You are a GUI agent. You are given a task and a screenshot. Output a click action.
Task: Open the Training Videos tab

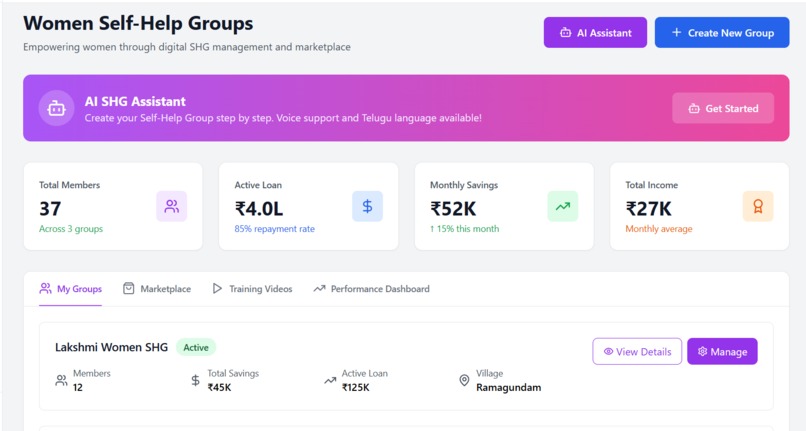click(252, 289)
